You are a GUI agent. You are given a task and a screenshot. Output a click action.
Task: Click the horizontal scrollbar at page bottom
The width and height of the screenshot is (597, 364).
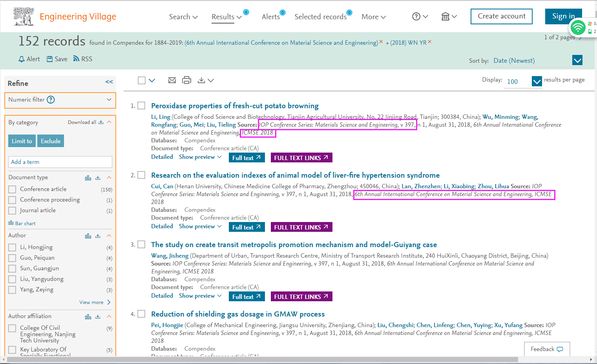(263, 360)
